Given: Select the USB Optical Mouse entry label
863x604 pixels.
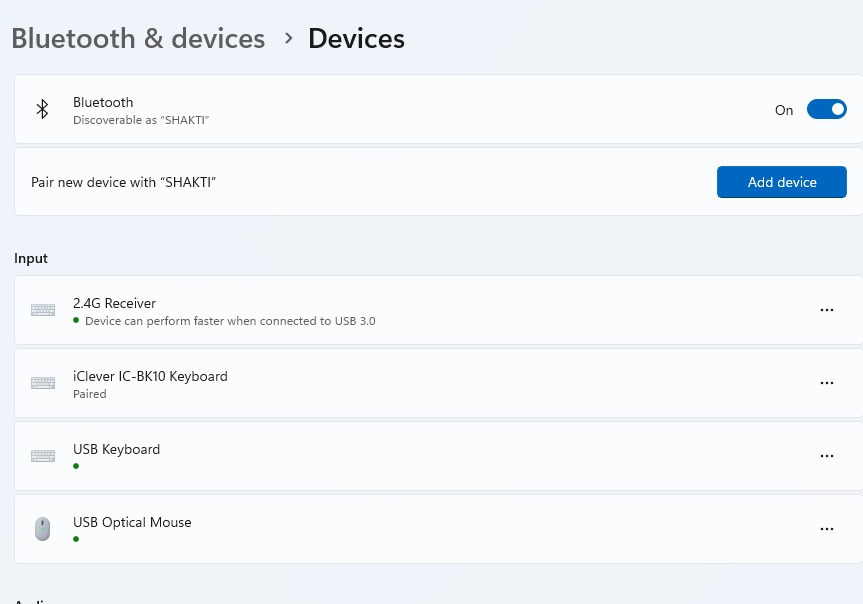Looking at the screenshot, I should pyautogui.click(x=132, y=522).
